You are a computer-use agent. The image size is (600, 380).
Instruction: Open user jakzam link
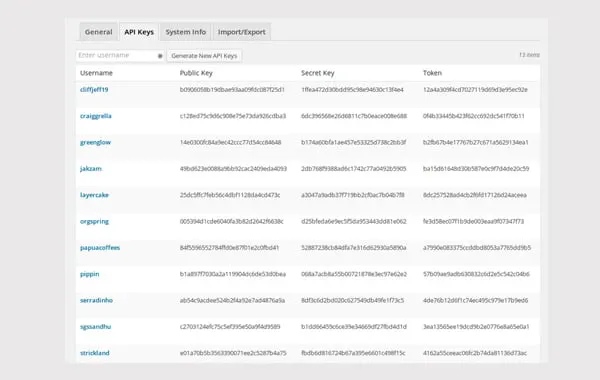(91, 169)
